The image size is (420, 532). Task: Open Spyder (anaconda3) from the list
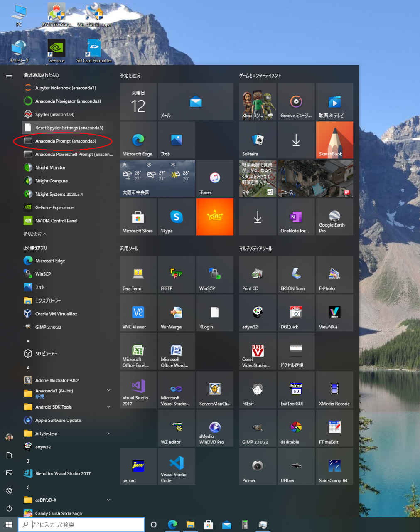click(x=67, y=114)
